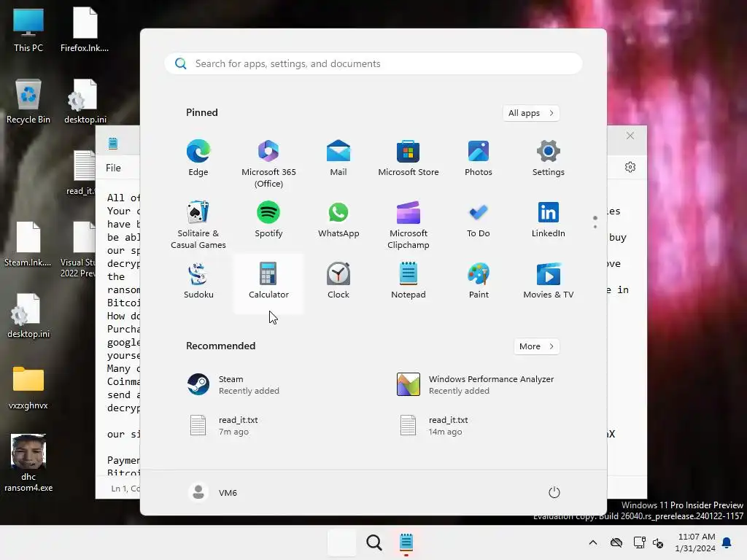
Task: Launch Solitaire & Casual Games
Action: point(198,225)
